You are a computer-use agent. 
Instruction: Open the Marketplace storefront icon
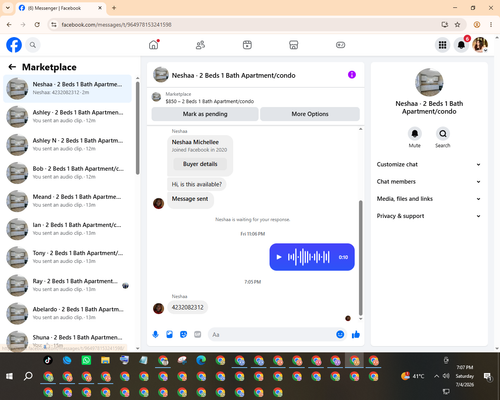[x=293, y=45]
